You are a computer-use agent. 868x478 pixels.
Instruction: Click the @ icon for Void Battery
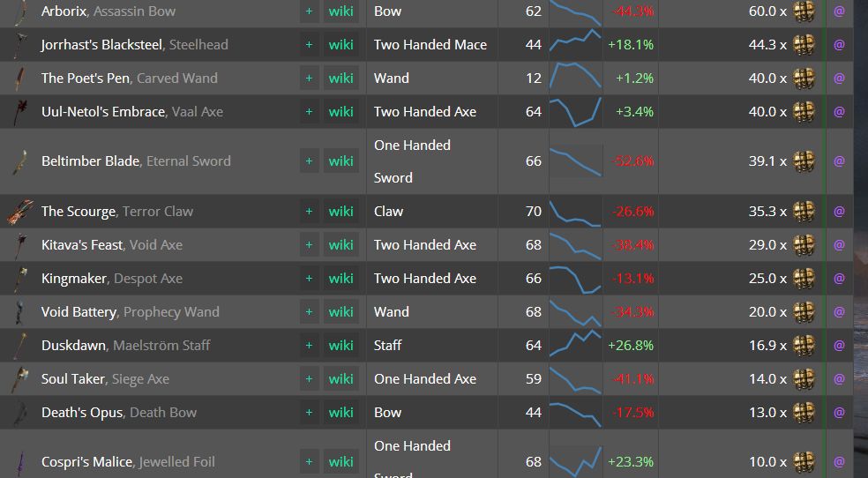839,312
